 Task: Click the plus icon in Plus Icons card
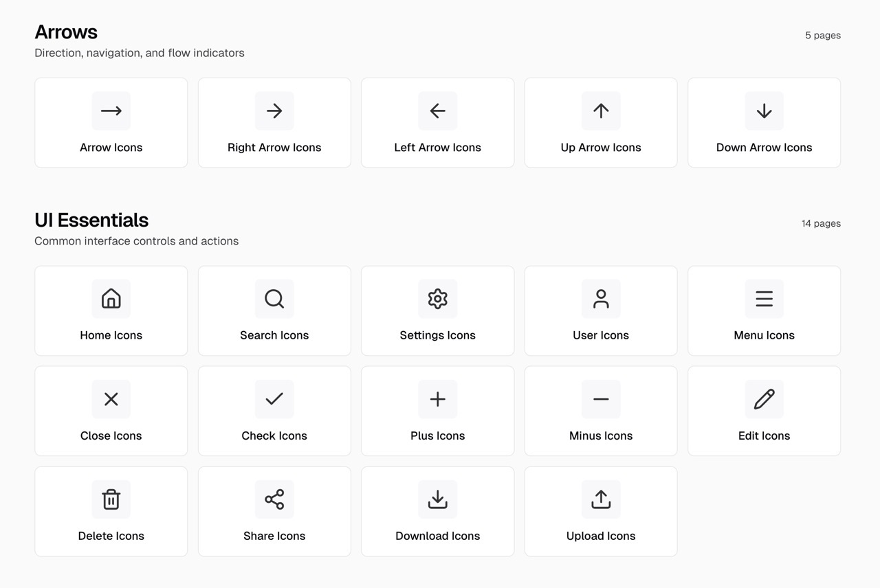tap(437, 399)
